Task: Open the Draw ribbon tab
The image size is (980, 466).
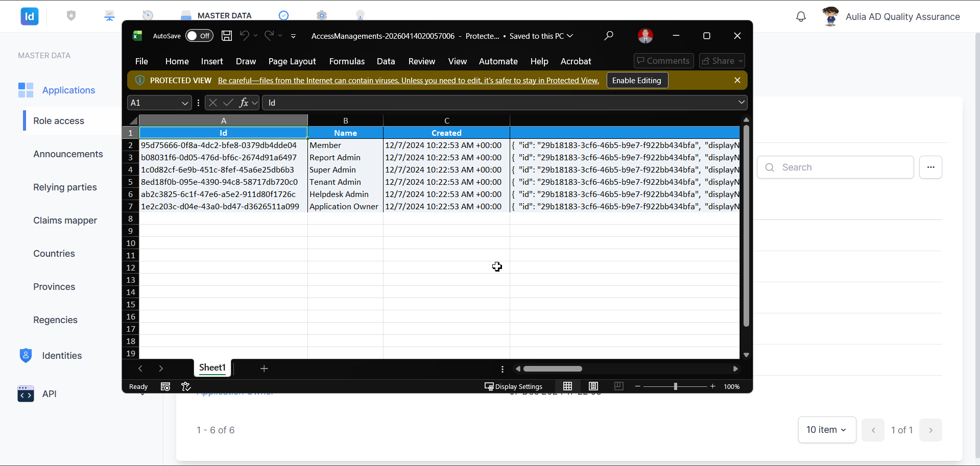Action: point(246,61)
